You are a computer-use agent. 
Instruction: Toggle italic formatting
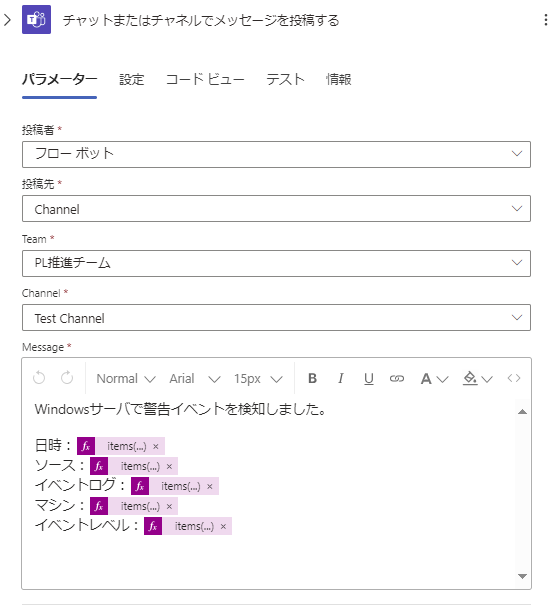click(x=340, y=378)
